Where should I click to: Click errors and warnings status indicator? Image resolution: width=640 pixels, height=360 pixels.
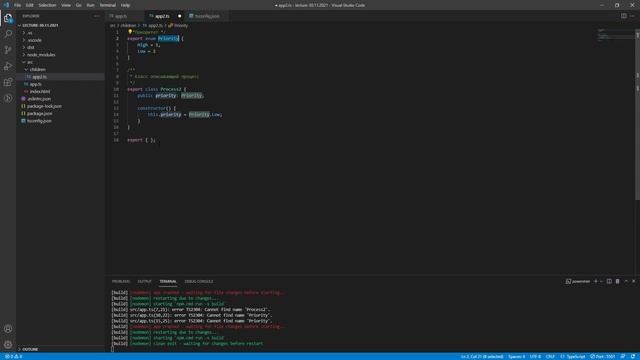pyautogui.click(x=13, y=356)
